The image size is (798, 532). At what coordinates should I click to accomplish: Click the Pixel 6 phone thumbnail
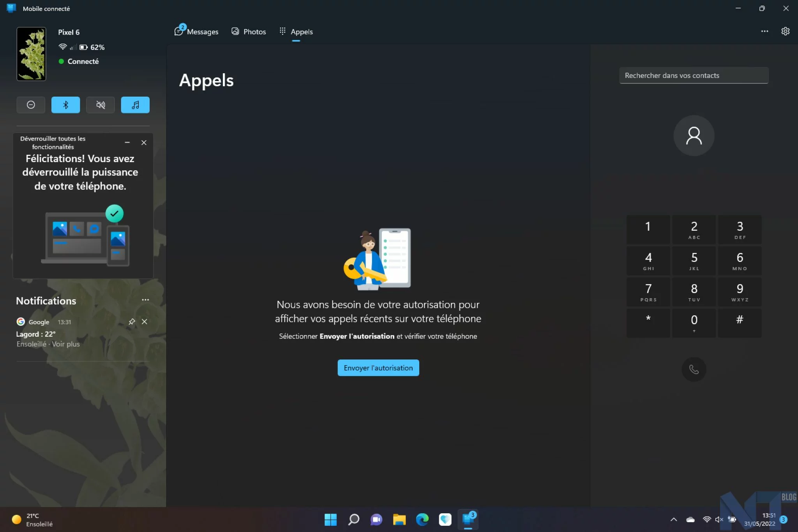click(31, 54)
